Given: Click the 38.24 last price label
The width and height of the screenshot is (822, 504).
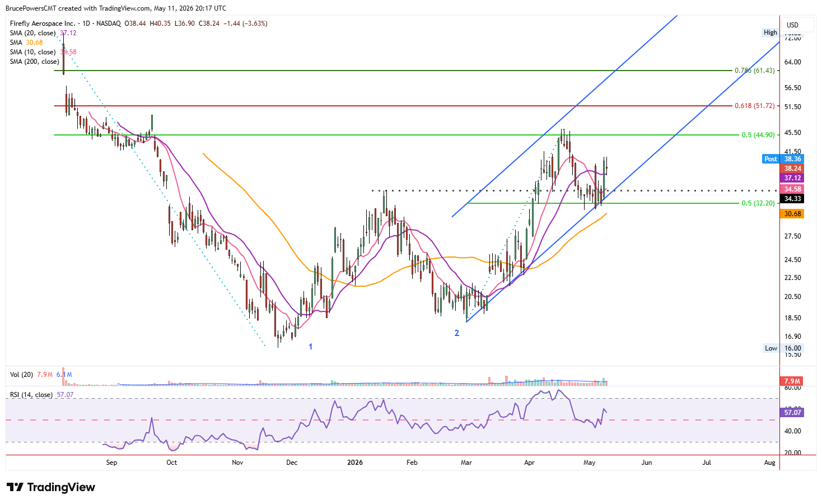Looking at the screenshot, I should coord(792,169).
